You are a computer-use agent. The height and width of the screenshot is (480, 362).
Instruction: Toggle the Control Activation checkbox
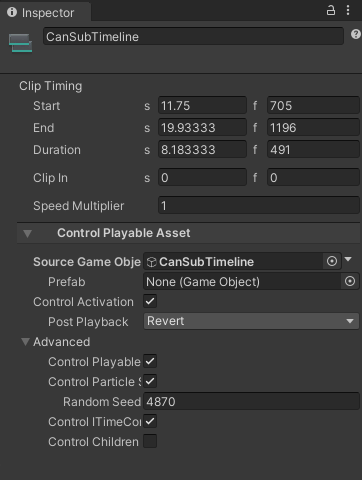pos(150,301)
